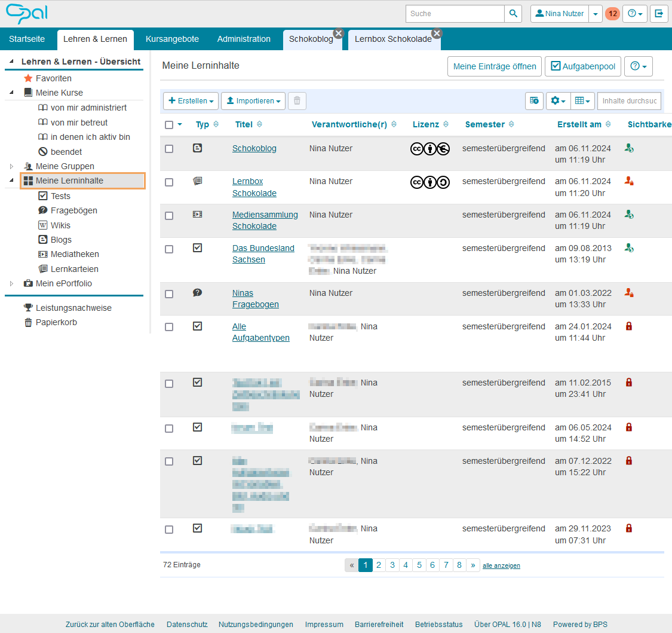
Task: Click blog type icon in Schokoblog row
Action: 197,148
